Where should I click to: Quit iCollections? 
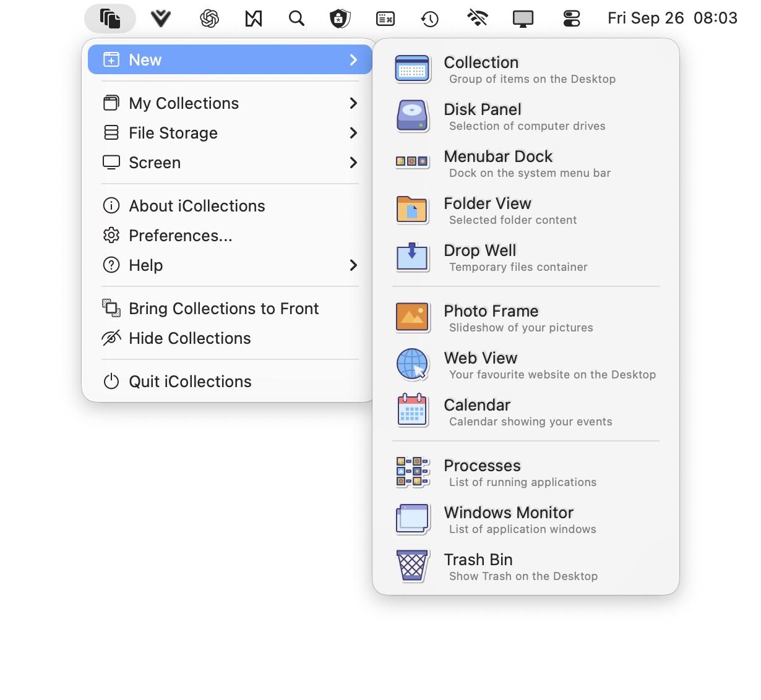click(x=189, y=382)
